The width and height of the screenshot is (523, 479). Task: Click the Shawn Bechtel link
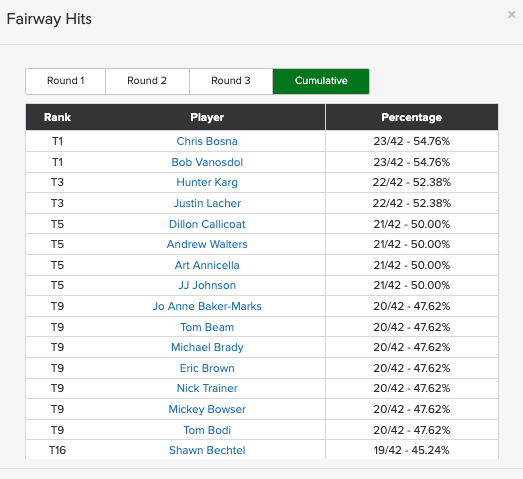[x=207, y=450]
